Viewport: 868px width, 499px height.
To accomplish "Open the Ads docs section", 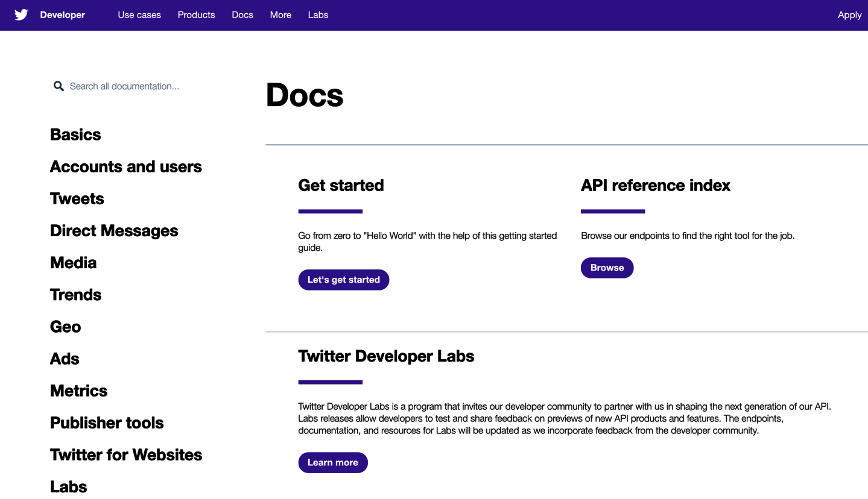I will [x=65, y=359].
